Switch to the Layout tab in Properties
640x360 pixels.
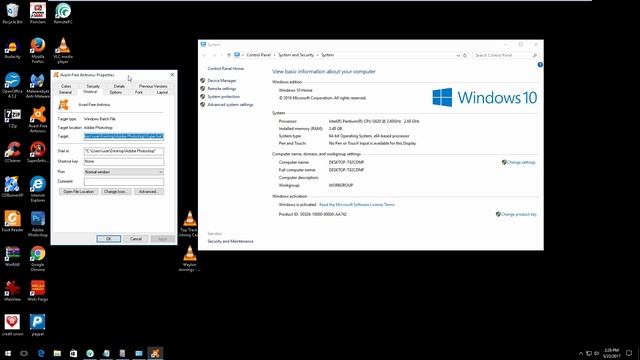162,93
